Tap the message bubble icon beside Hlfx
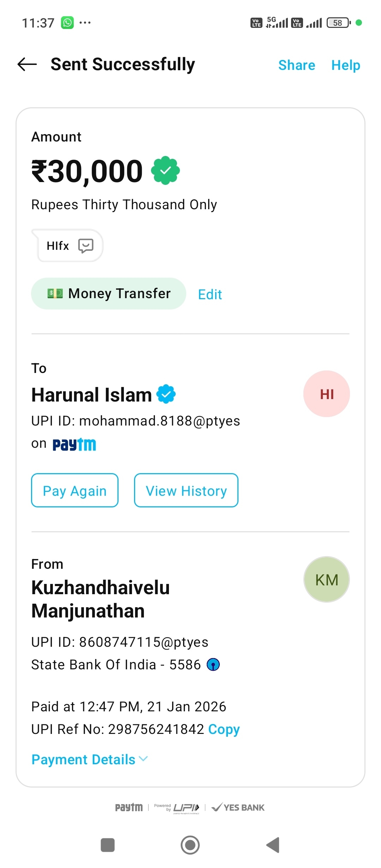This screenshot has height=868, width=381. (x=86, y=246)
